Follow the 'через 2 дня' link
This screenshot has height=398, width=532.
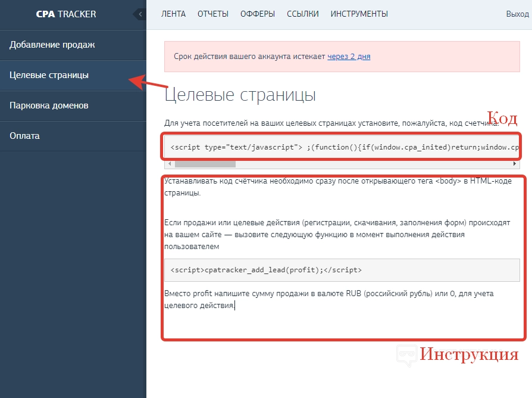pyautogui.click(x=349, y=57)
